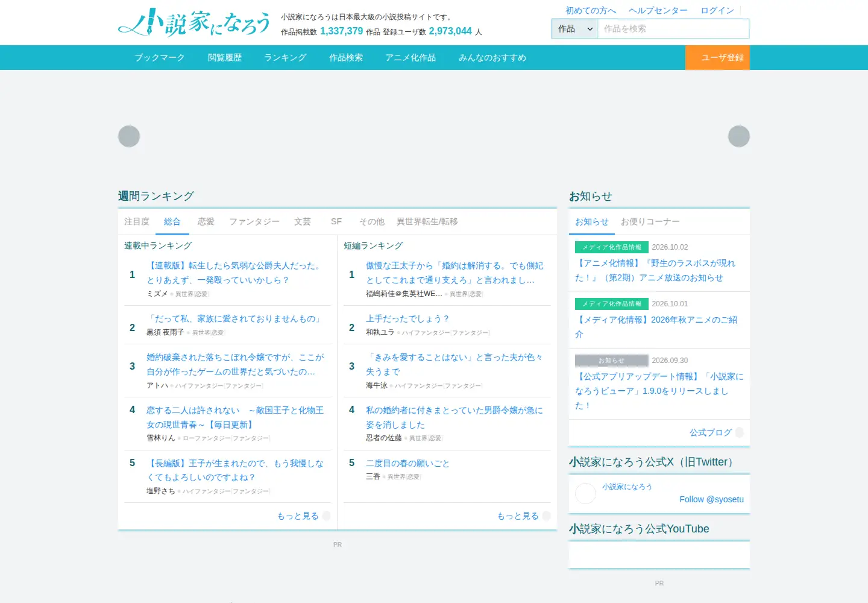Open short story 私の婚約者に付きまとっていた男爵令嬢
Image resolution: width=868 pixels, height=603 pixels.
(x=454, y=417)
